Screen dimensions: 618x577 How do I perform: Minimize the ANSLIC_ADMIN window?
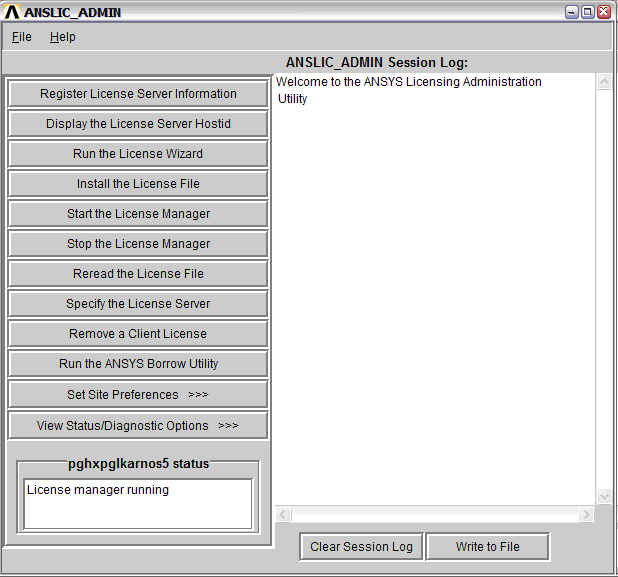(571, 12)
